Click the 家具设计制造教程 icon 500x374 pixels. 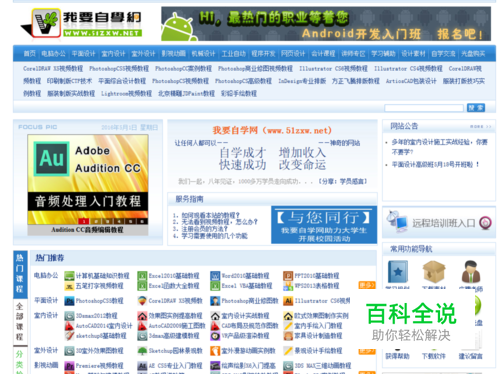point(288,336)
